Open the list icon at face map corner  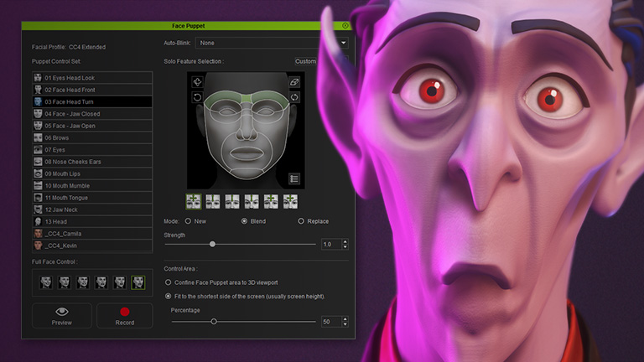tap(294, 178)
